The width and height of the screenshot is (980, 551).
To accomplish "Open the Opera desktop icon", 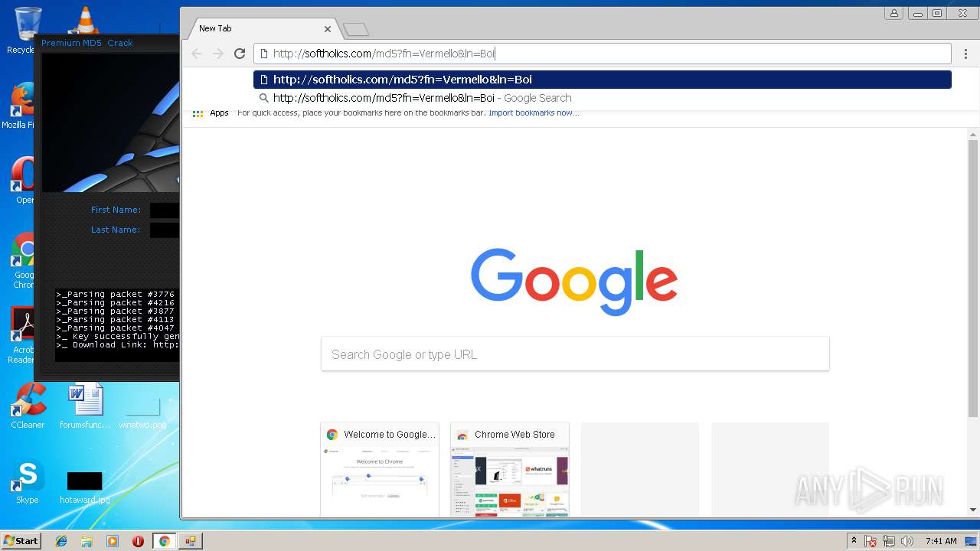I will 24,180.
